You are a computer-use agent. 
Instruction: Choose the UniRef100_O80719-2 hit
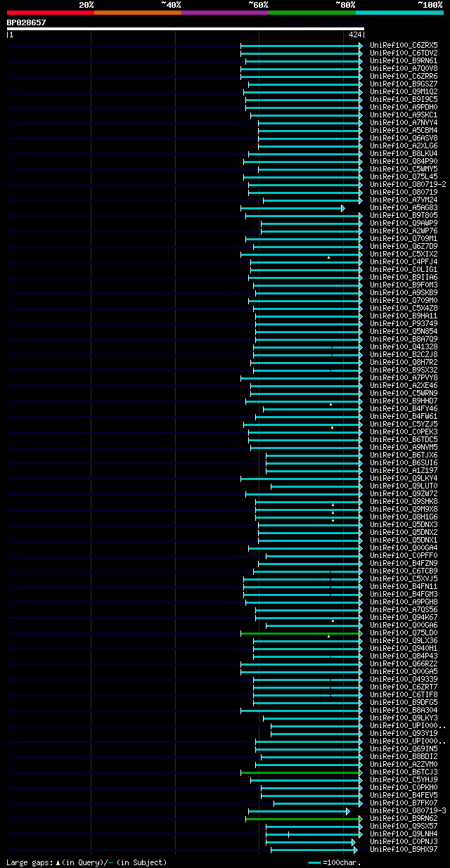[x=408, y=184]
